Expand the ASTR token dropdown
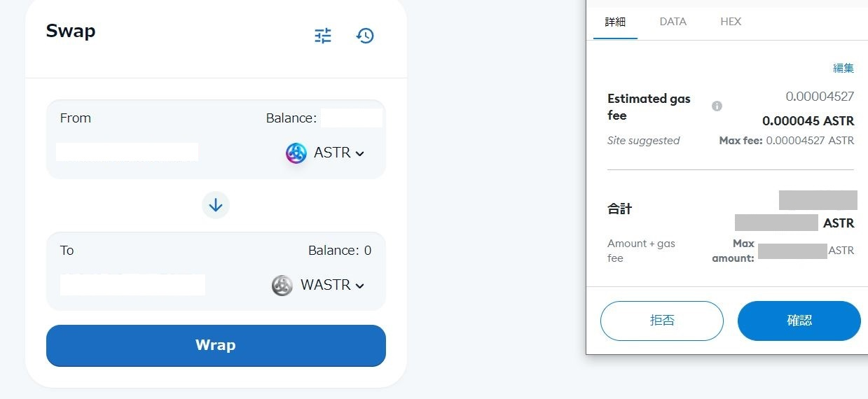The image size is (868, 399). pyautogui.click(x=326, y=153)
